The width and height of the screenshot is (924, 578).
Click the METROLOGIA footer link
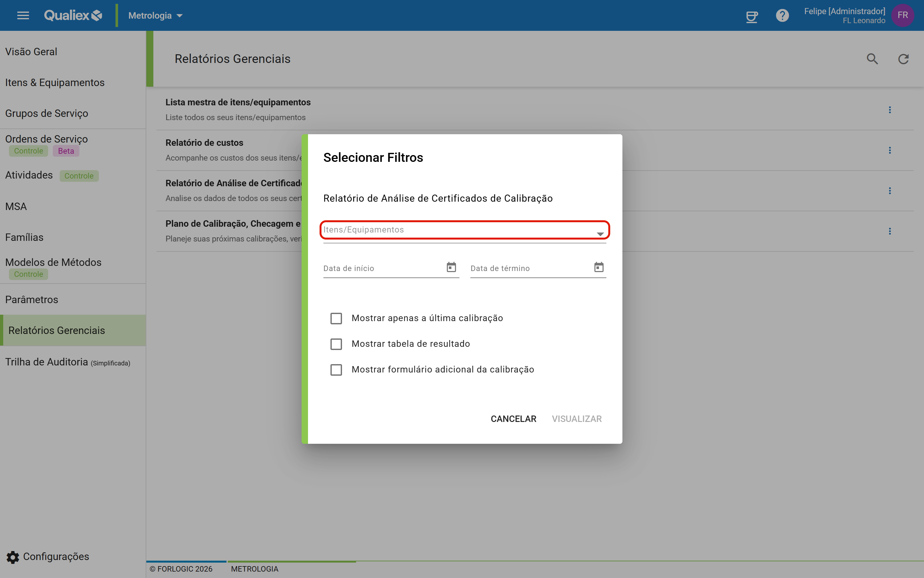[x=255, y=569]
